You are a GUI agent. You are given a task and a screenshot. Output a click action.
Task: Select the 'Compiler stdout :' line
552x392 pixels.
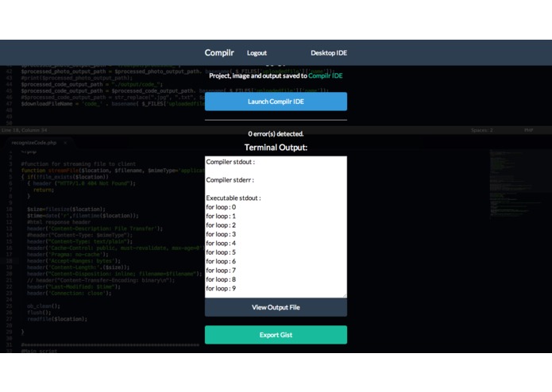230,162
